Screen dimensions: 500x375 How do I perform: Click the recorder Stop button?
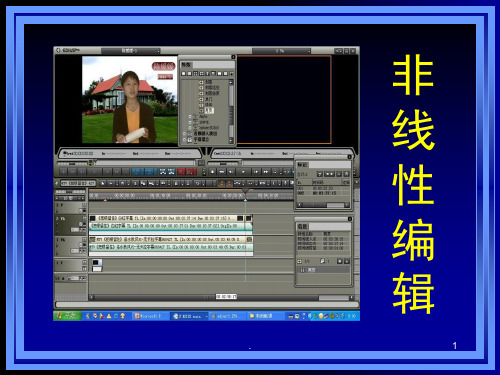click(x=212, y=172)
